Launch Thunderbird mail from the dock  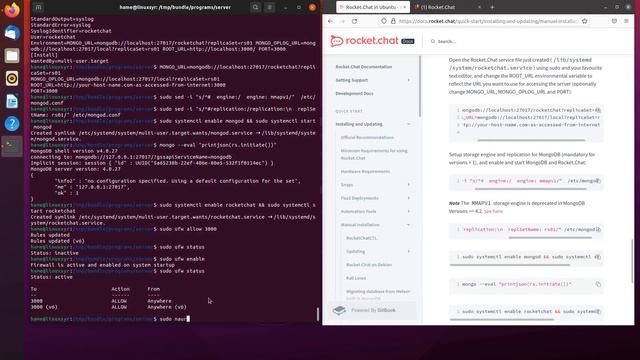tap(12, 33)
